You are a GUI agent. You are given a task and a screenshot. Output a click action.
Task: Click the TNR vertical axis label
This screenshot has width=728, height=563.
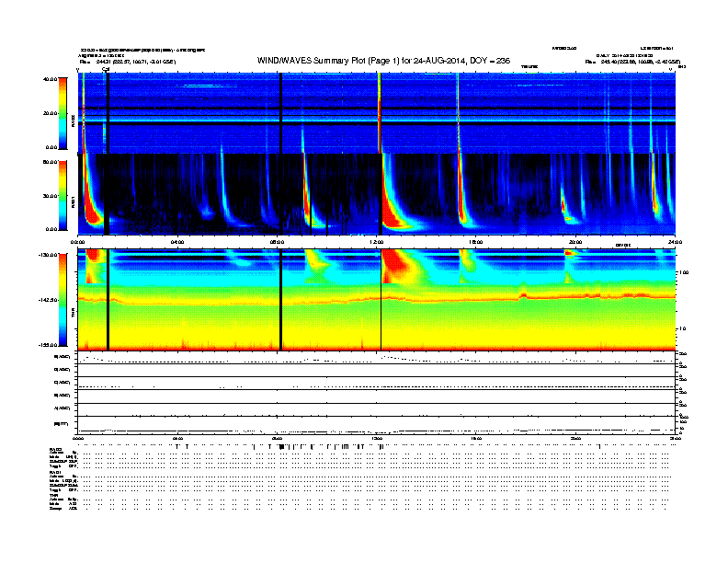[73, 314]
